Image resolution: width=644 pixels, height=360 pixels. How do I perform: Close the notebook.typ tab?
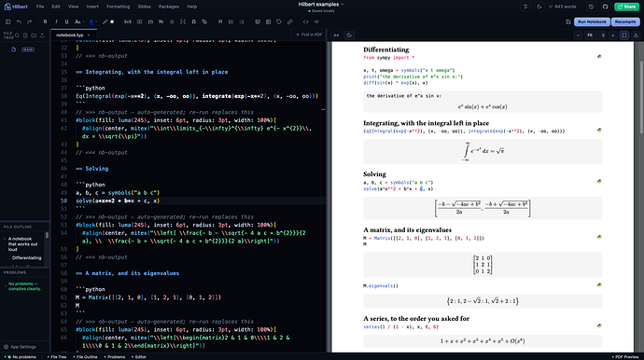(89, 35)
